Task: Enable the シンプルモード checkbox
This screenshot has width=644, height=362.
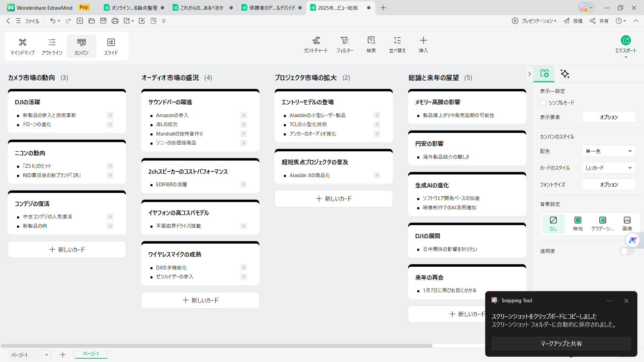Action: coord(543,103)
